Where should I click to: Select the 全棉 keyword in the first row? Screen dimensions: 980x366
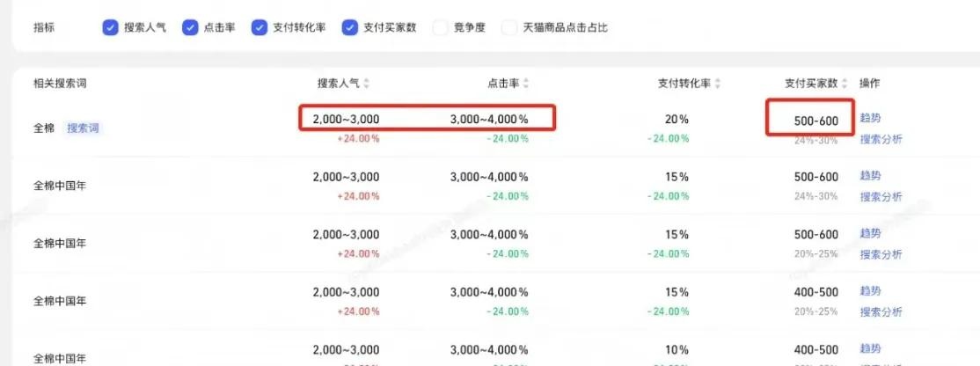click(44, 128)
